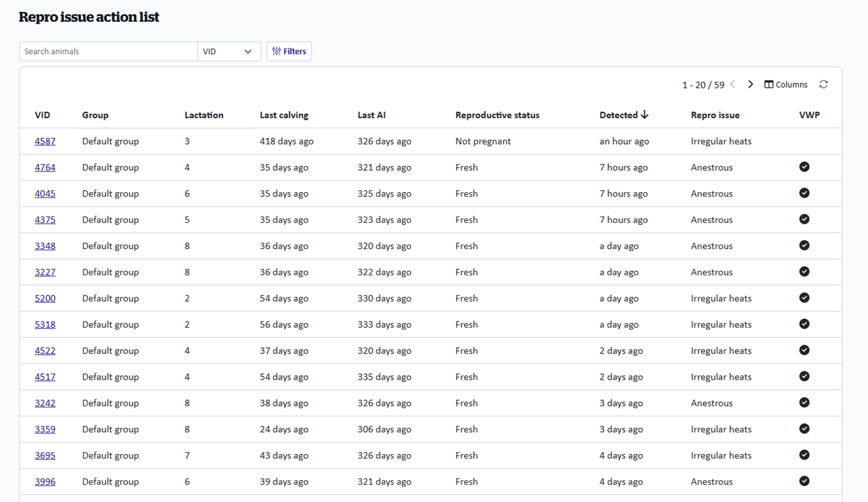
Task: Click the Repro issue column header
Action: coord(715,115)
